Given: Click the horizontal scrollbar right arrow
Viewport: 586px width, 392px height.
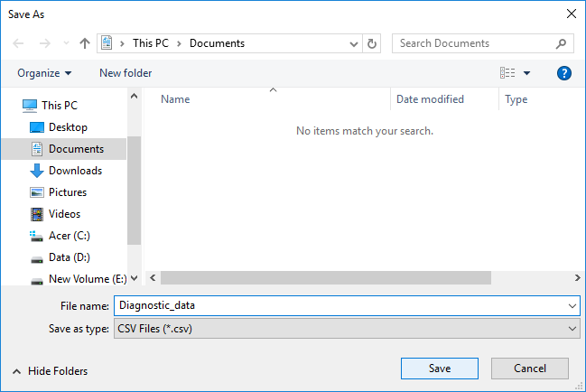Looking at the screenshot, I should pyautogui.click(x=577, y=277).
